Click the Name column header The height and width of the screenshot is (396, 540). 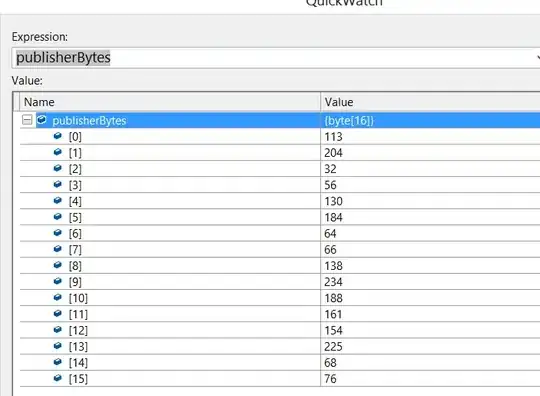click(169, 102)
